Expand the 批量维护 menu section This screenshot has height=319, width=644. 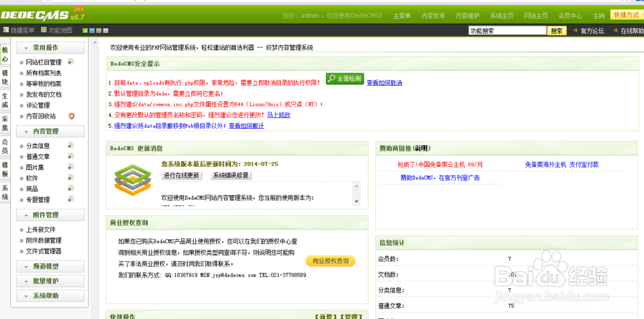point(50,281)
